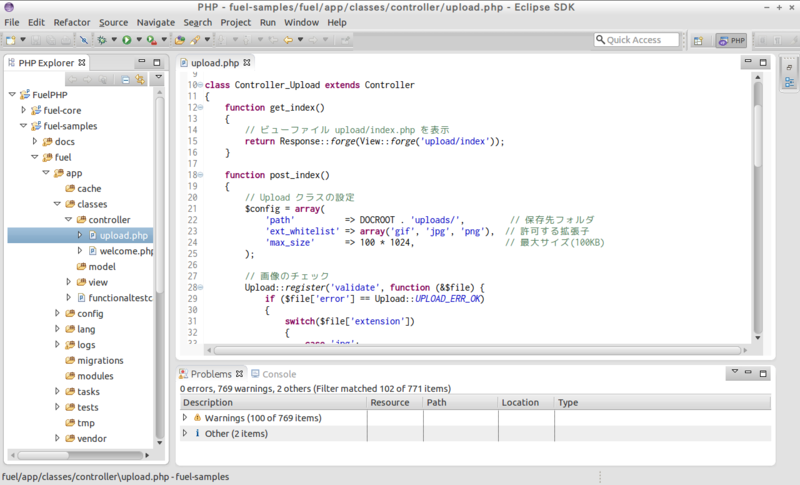This screenshot has height=485, width=800.
Task: Click the editor horizontal scrollbar
Action: click(477, 350)
